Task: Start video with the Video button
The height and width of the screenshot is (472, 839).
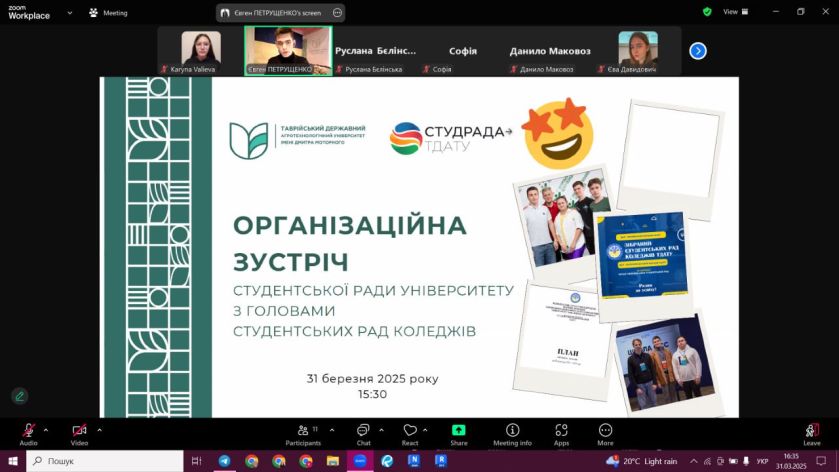Action: (x=79, y=430)
